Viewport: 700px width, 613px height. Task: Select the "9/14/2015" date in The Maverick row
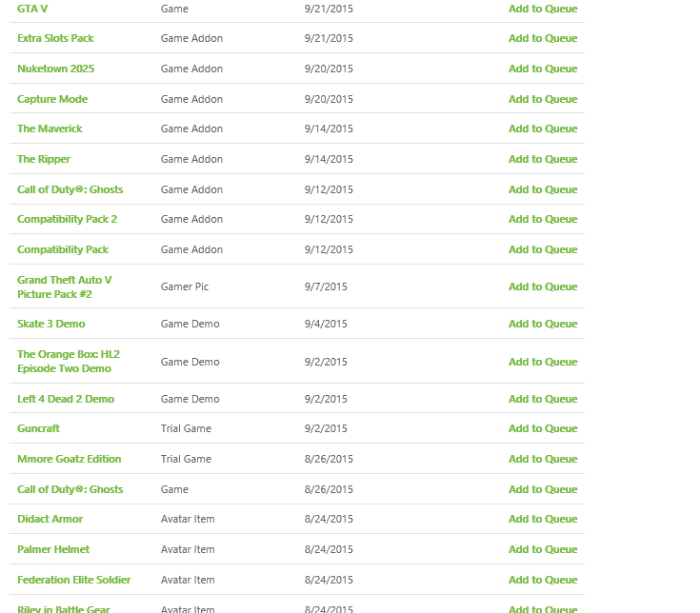click(329, 129)
